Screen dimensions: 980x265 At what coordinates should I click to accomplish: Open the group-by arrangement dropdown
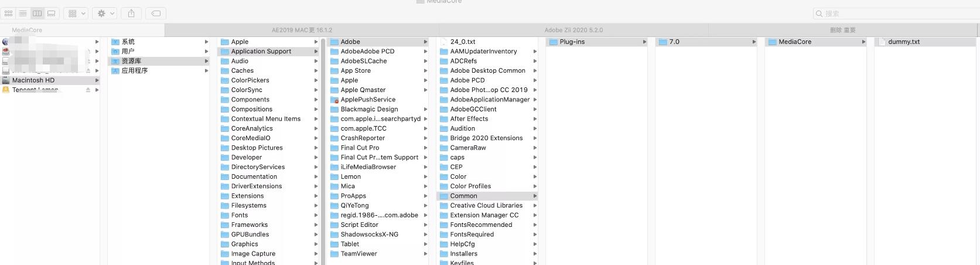pos(76,13)
